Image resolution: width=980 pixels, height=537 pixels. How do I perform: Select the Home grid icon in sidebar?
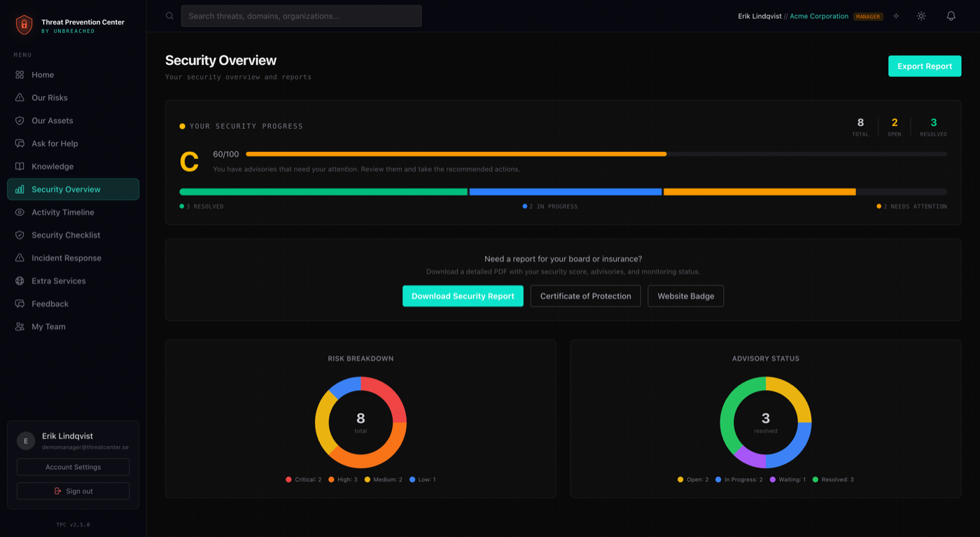pyautogui.click(x=20, y=74)
